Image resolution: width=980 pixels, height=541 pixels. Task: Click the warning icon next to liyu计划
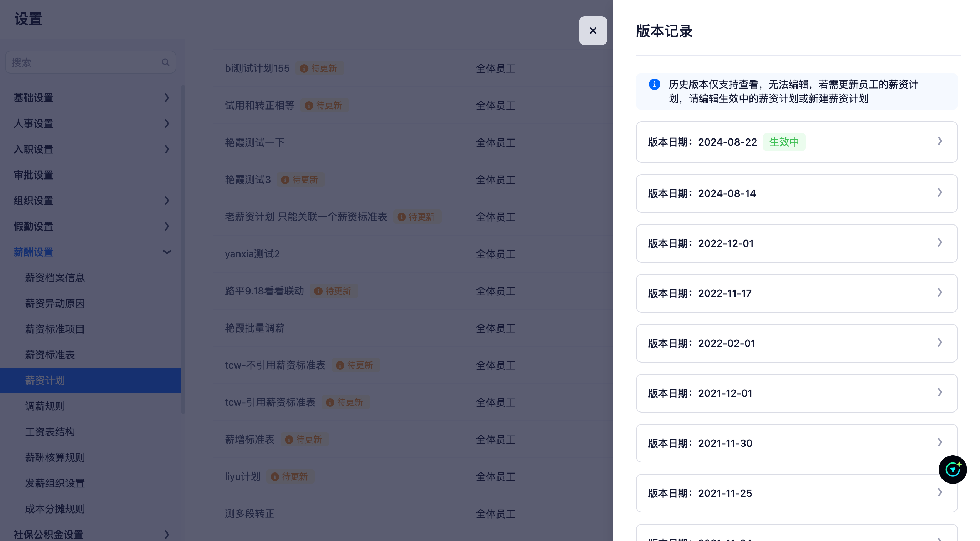point(275,477)
